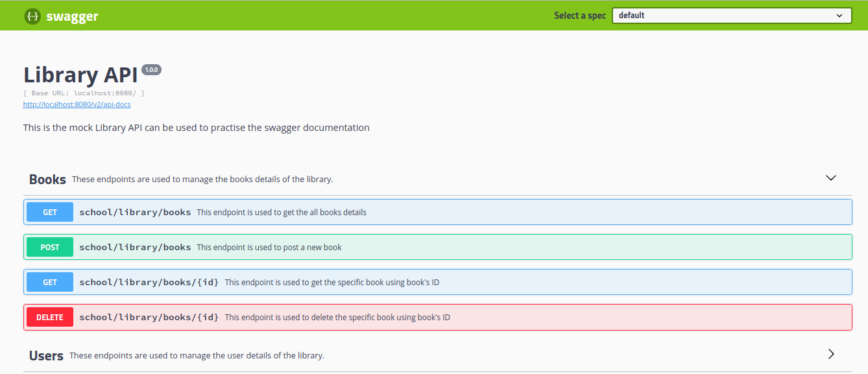Click the Users section title
The image size is (868, 374).
point(46,355)
